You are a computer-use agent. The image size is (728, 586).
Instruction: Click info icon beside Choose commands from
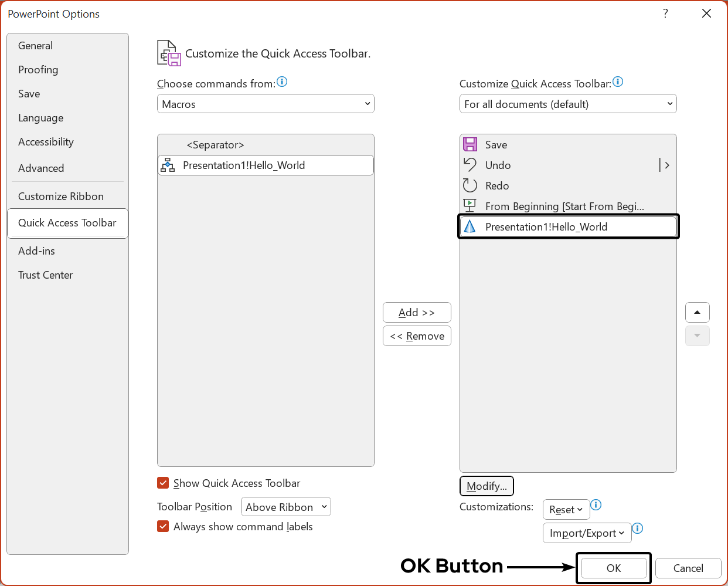click(x=282, y=82)
